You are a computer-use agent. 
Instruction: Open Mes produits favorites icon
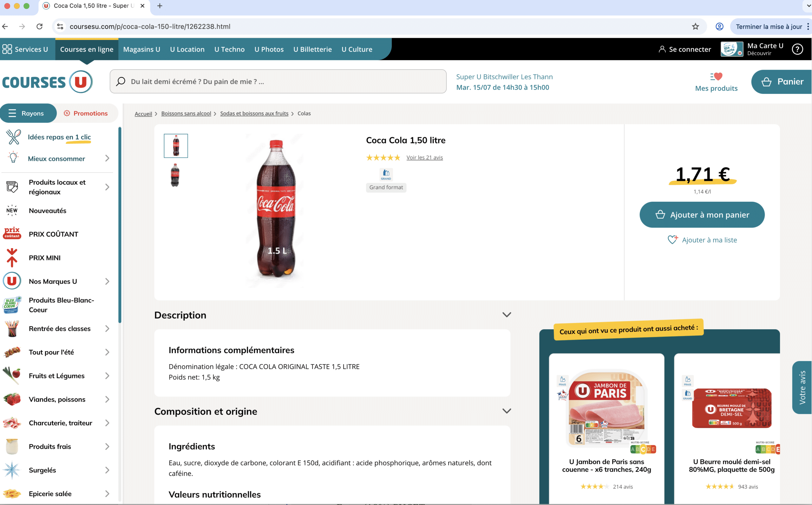click(716, 76)
